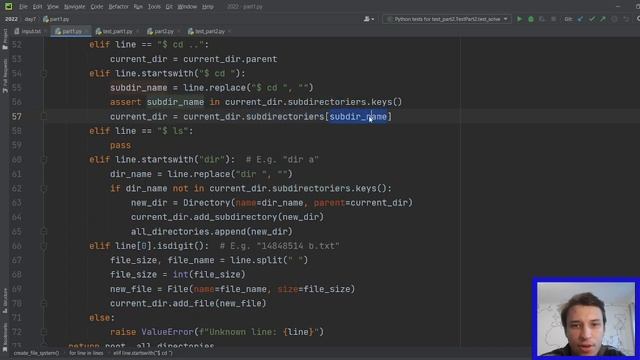Viewport: 640px width, 360px height.
Task: Open the Git menu
Action: pyautogui.click(x=169, y=7)
